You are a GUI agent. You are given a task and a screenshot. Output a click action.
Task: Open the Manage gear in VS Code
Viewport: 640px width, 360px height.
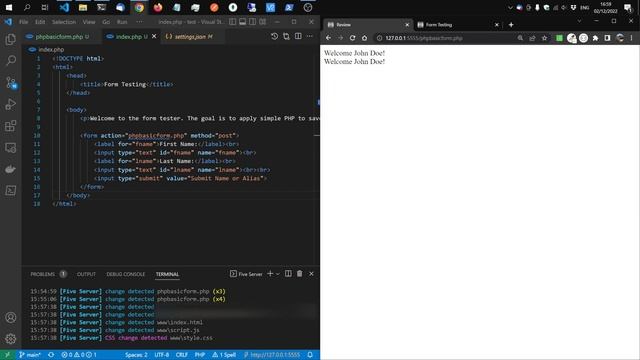click(x=11, y=338)
